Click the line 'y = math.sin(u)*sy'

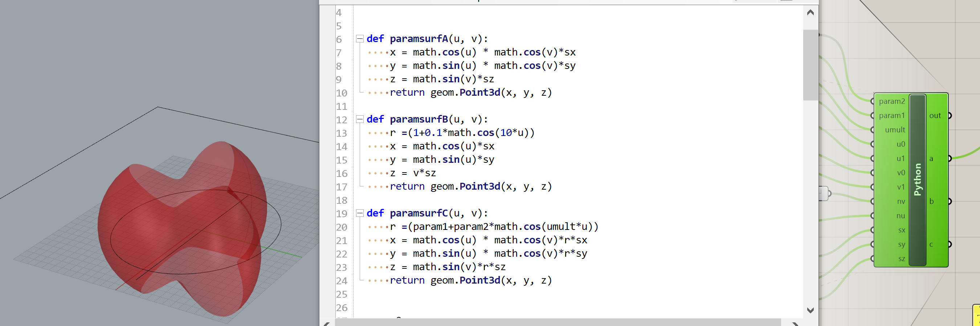point(442,160)
